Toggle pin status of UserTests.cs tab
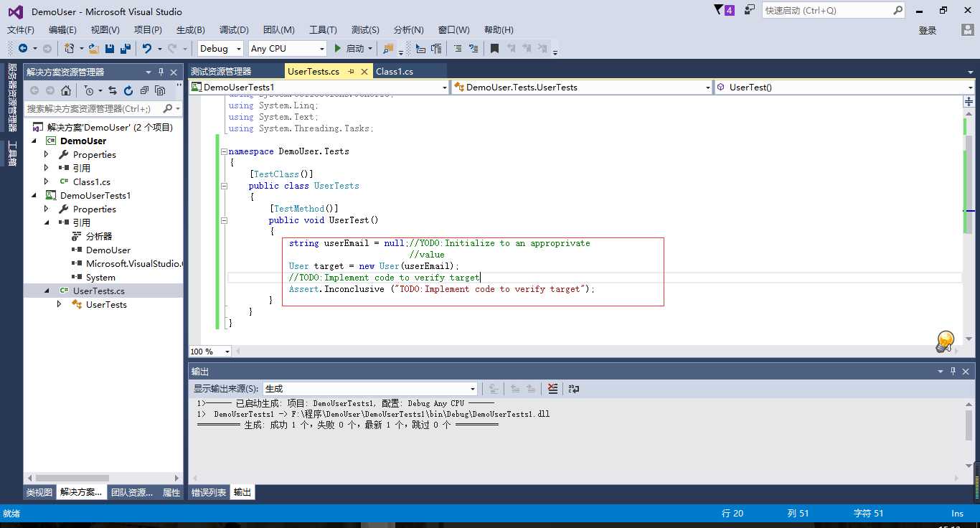This screenshot has width=980, height=528. click(352, 72)
